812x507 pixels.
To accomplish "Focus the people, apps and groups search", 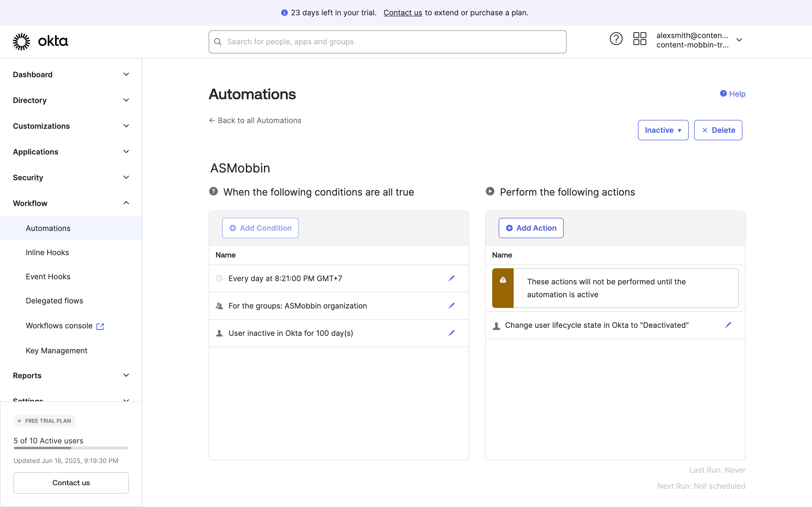I will click(x=387, y=42).
